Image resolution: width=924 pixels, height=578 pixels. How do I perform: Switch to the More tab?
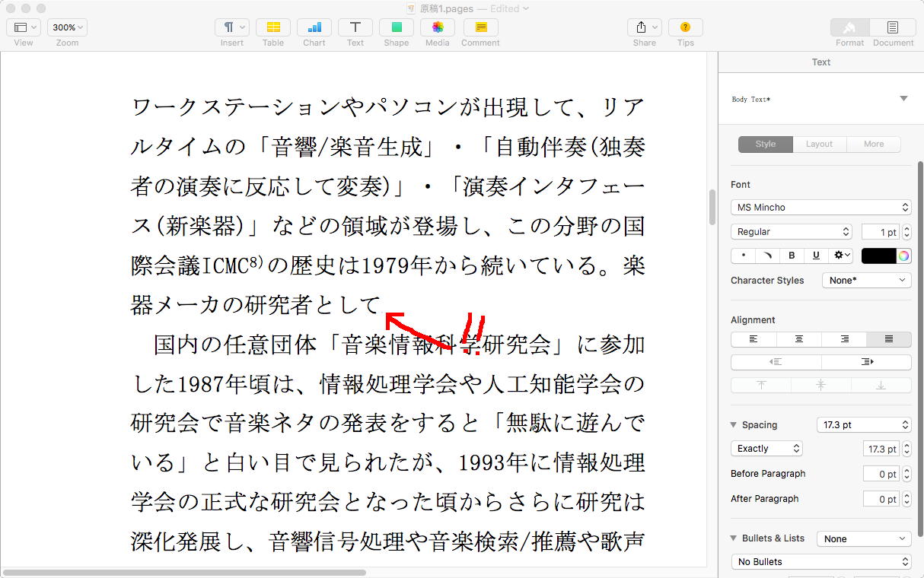[873, 144]
